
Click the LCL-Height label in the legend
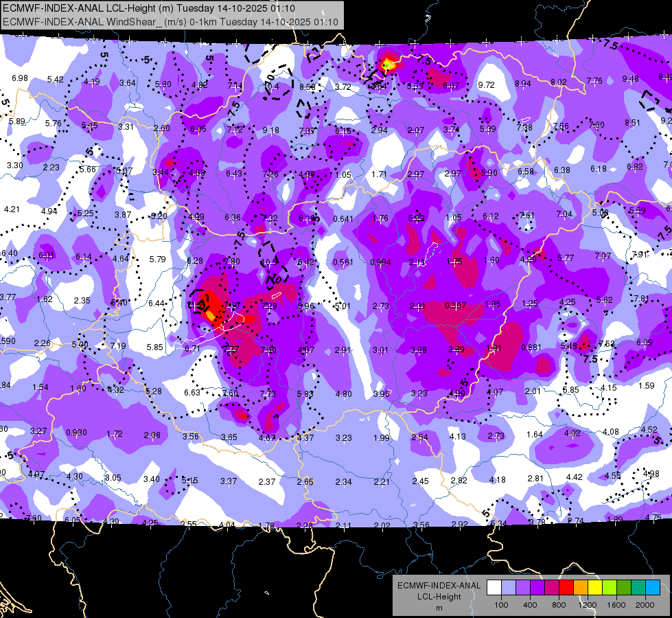[x=439, y=596]
